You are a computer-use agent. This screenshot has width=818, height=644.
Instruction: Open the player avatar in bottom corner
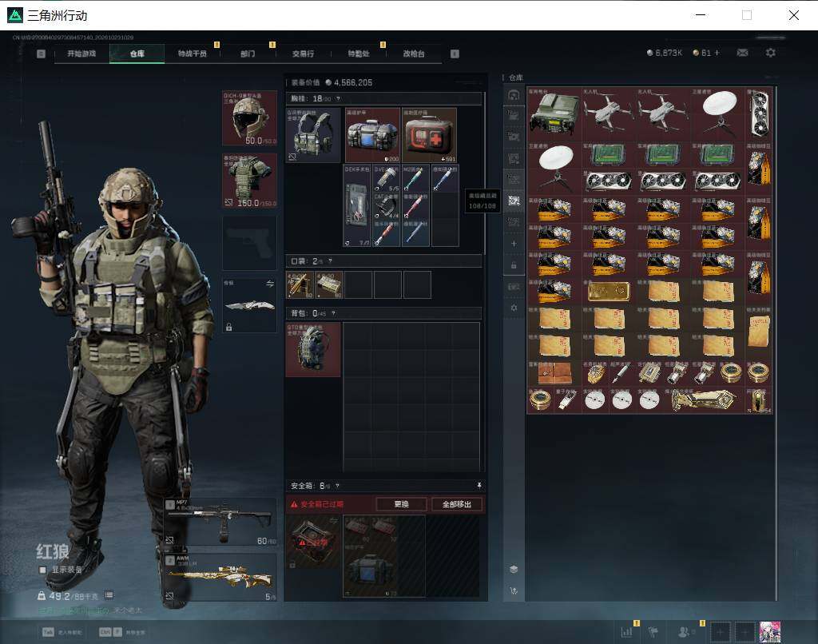[769, 632]
